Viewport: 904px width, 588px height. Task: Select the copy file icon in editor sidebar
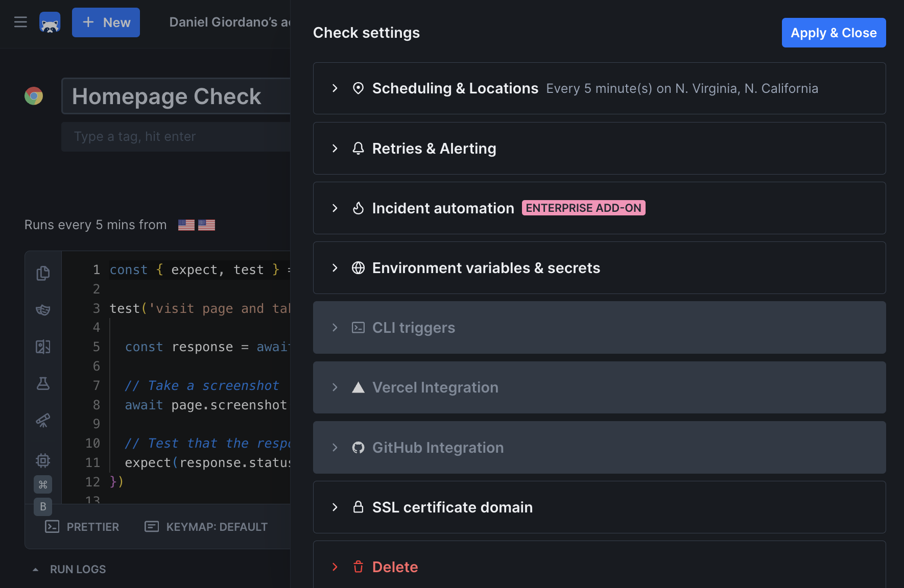pos(43,273)
